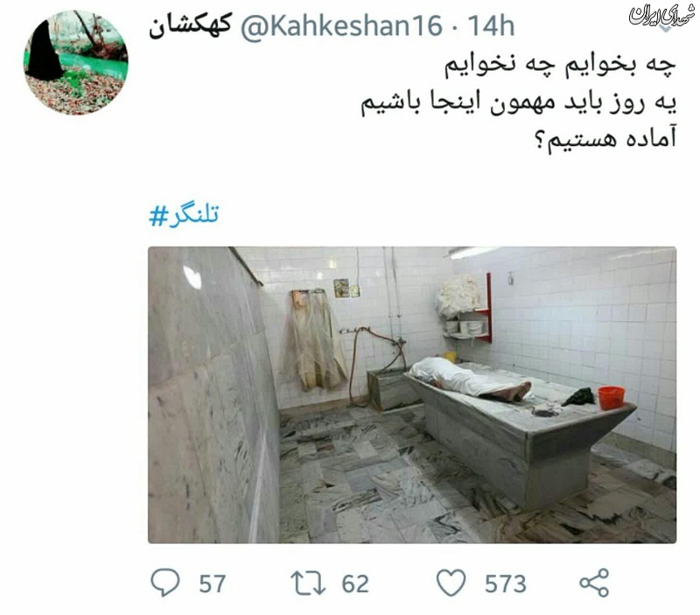Open the share icon options
Screen dimensions: 700x615
click(594, 583)
